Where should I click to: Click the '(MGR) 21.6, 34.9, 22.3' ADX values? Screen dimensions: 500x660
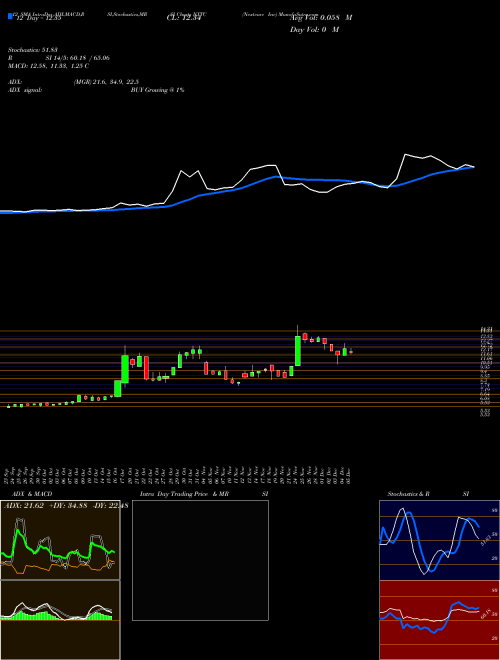[106, 82]
